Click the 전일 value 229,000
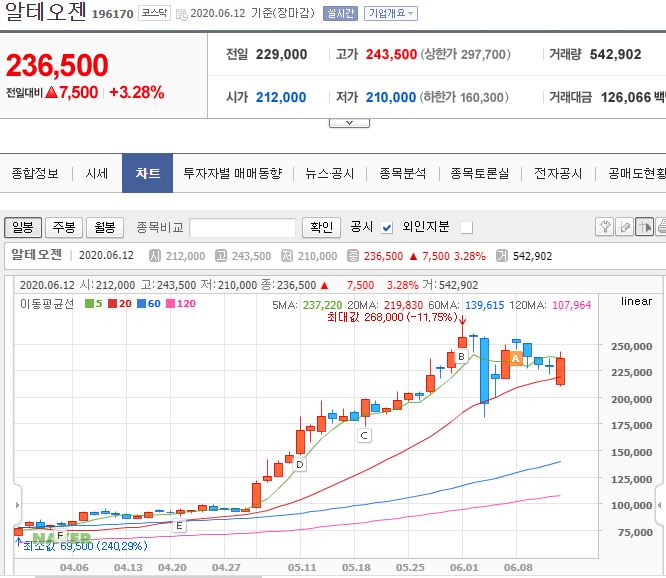This screenshot has width=666, height=578. (281, 54)
